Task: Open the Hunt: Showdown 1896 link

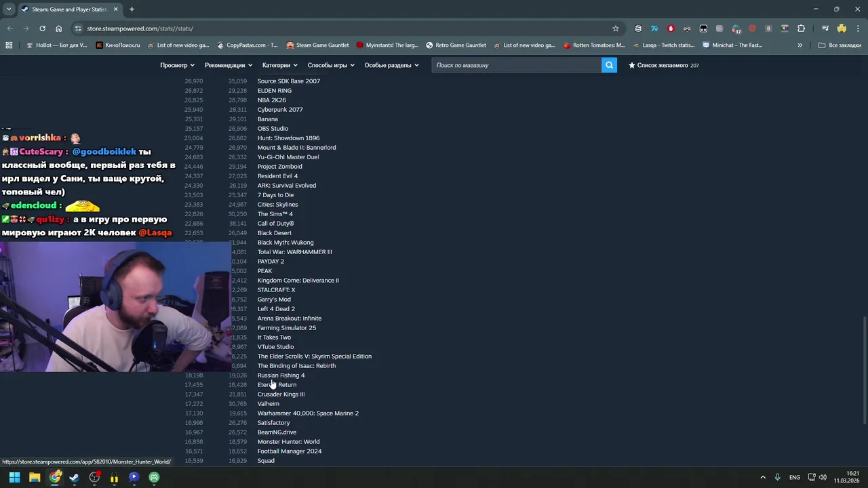Action: 288,138
